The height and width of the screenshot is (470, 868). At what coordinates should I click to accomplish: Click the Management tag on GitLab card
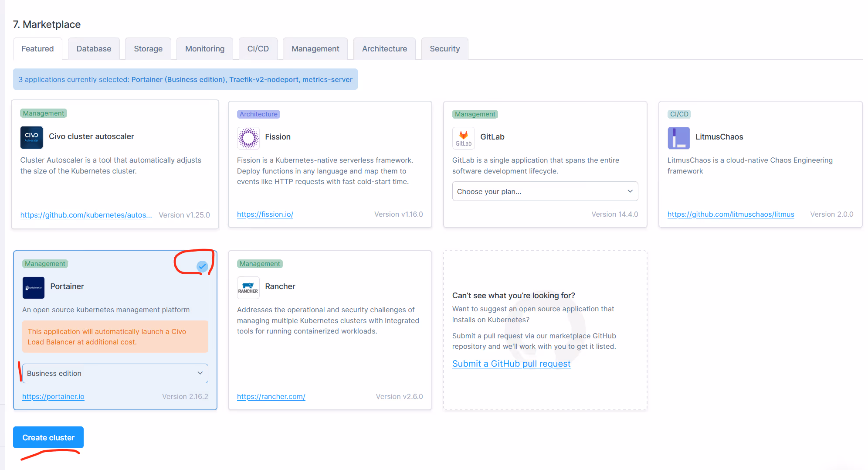pyautogui.click(x=475, y=114)
